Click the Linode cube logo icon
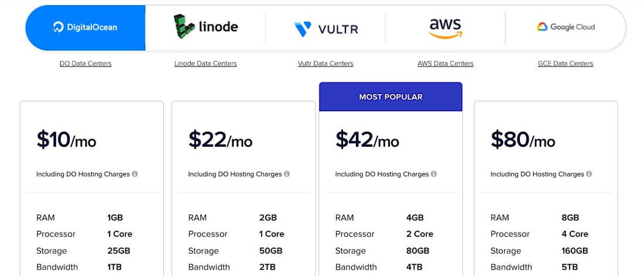 [184, 27]
